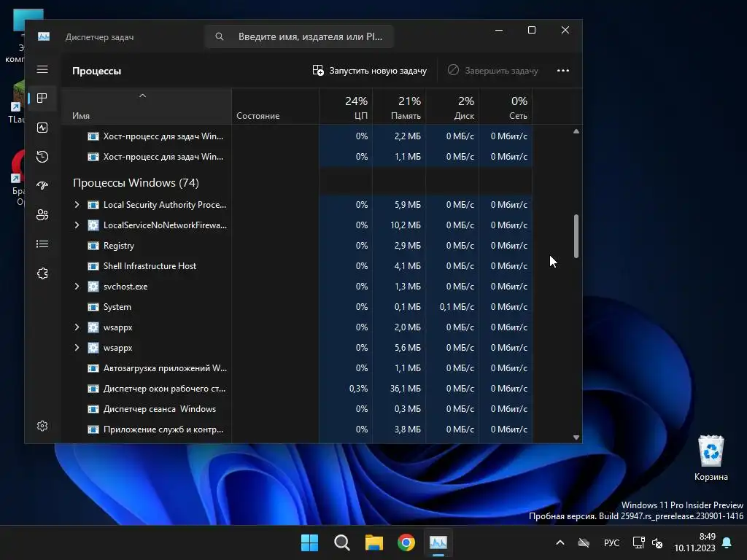This screenshot has width=747, height=560.
Task: Select the Shell Infrastructure Host row
Action: click(297, 266)
